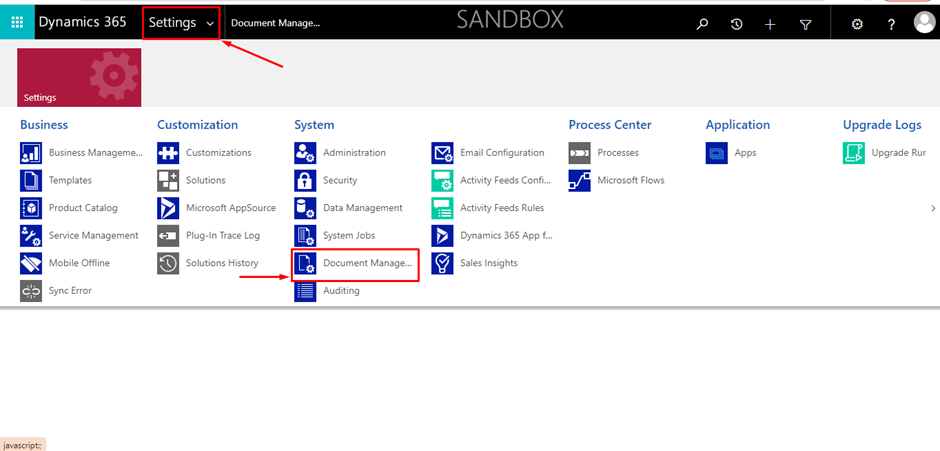The image size is (940, 451).
Task: Click the Product Catalog icon
Action: (31, 208)
